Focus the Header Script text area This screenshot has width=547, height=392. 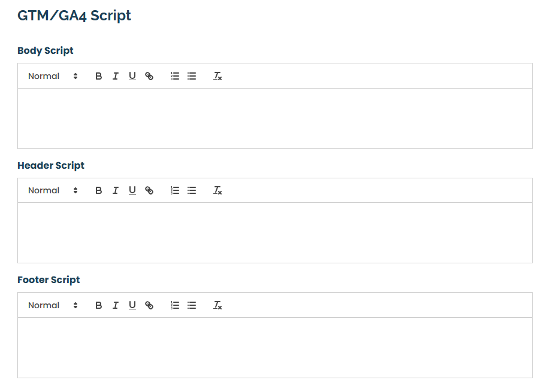(275, 233)
